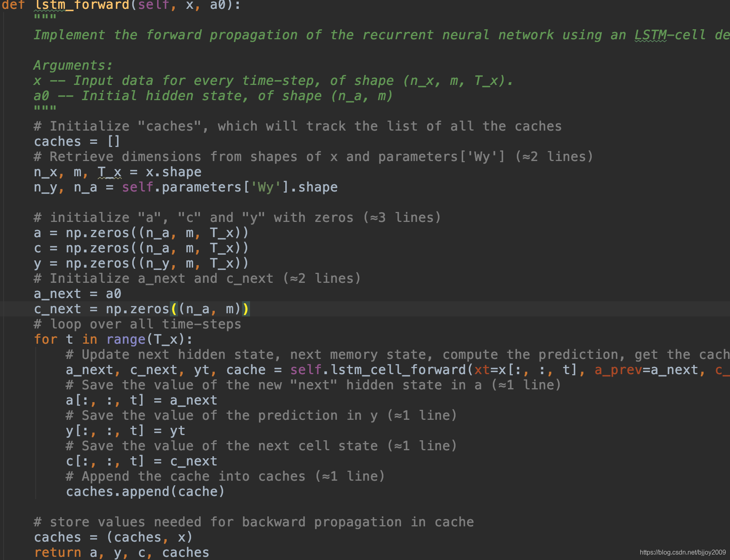Click the lstm_forward function name

click(82, 5)
